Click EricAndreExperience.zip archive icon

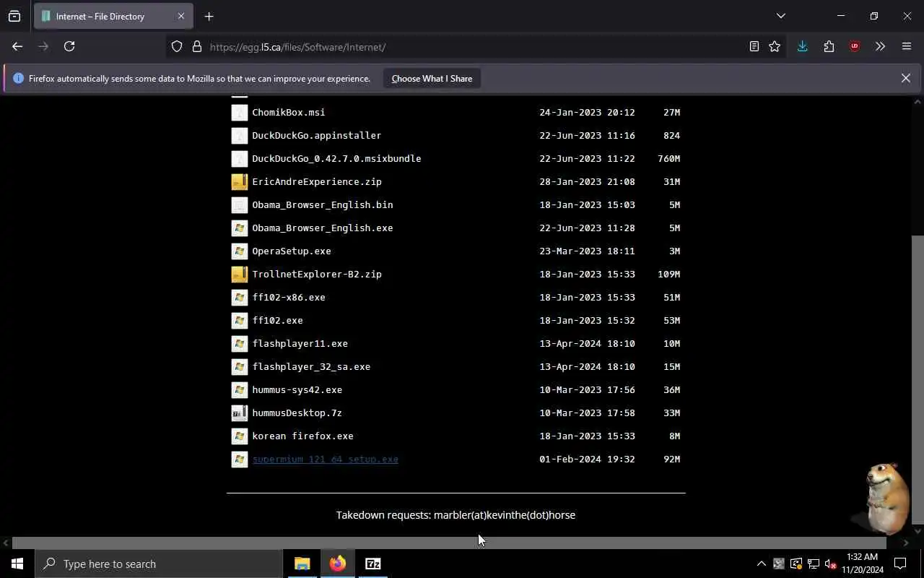click(x=239, y=181)
